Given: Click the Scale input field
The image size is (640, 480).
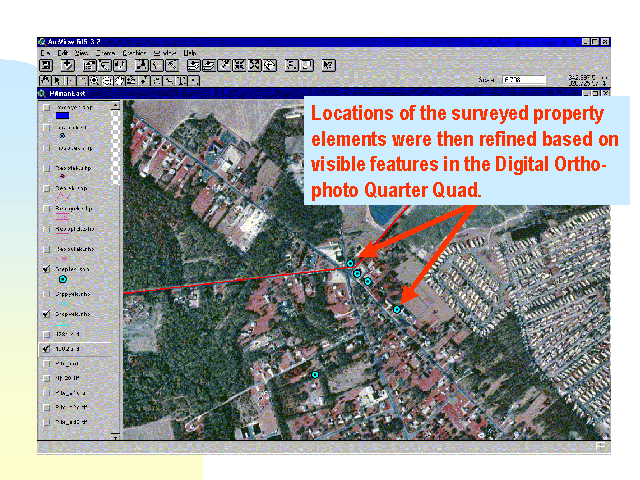Looking at the screenshot, I should 524,79.
